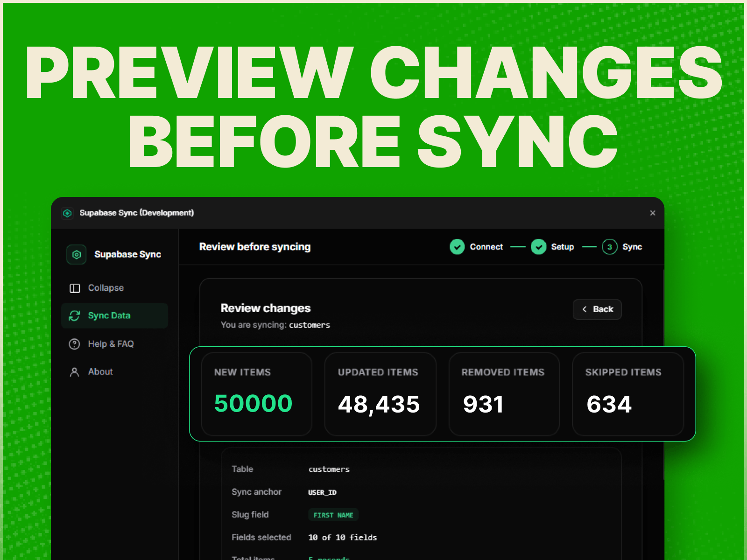This screenshot has height=560, width=747.
Task: Click the Help & FAQ question mark icon
Action: (74, 344)
